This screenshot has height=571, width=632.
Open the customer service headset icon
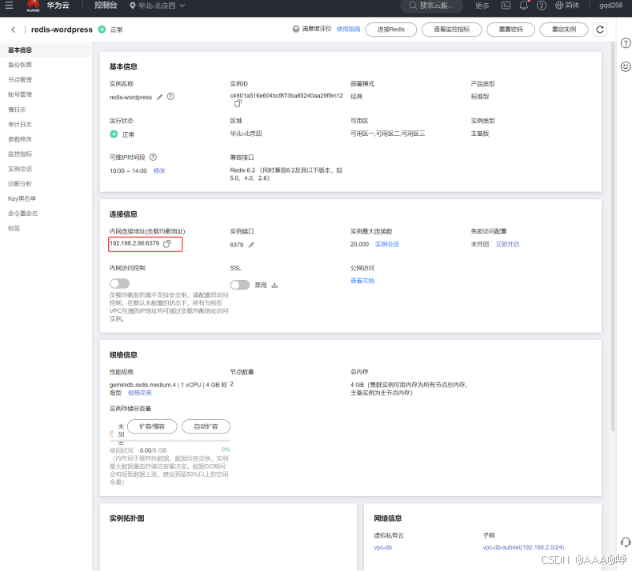point(625,542)
